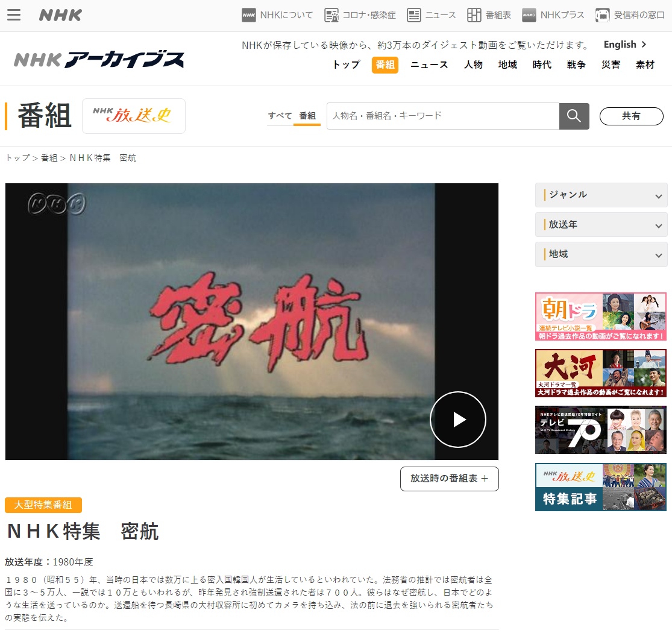Select the ニュース item in archives nav

pos(429,65)
